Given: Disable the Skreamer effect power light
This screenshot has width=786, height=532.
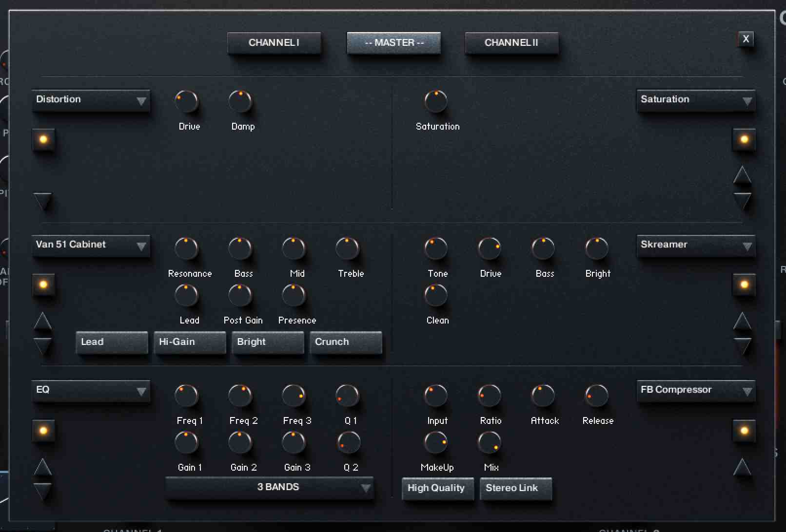Looking at the screenshot, I should tap(744, 285).
